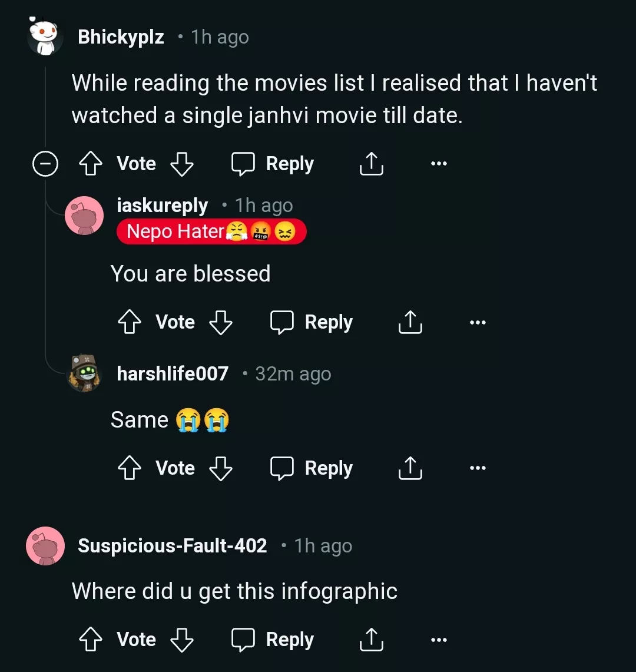The width and height of the screenshot is (636, 672).
Task: Downvote harshlife007's "Same" comment
Action: (x=220, y=468)
